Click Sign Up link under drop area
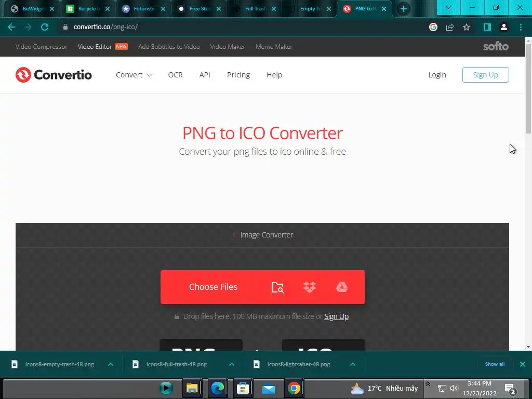Viewport: 532px width, 399px height. click(336, 316)
